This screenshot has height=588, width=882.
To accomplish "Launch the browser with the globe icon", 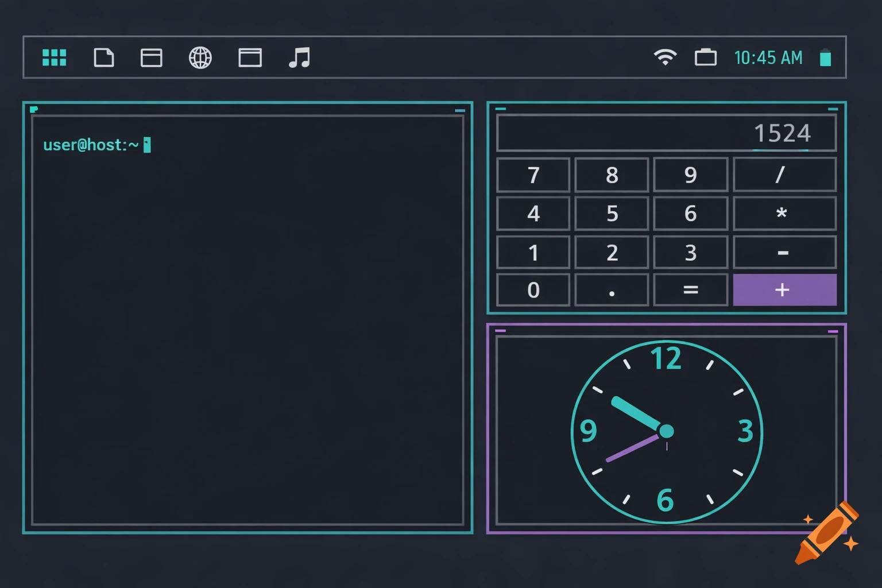I will [x=199, y=57].
